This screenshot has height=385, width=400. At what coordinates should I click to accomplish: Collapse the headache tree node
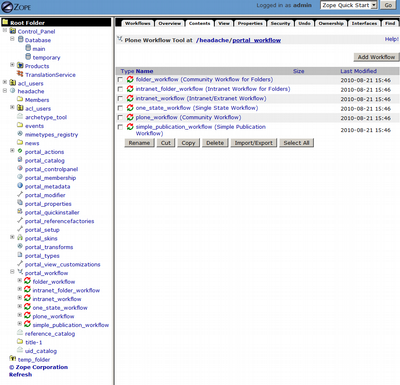click(5, 90)
